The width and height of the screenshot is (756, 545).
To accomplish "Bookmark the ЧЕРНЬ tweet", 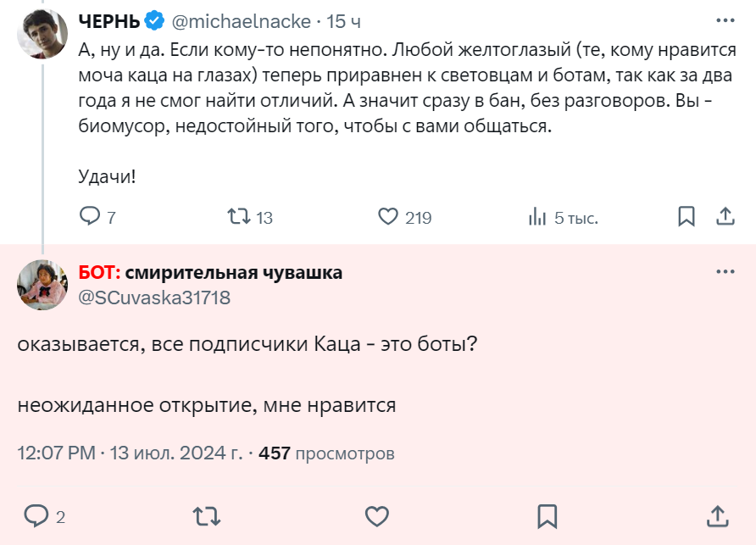I will (687, 217).
